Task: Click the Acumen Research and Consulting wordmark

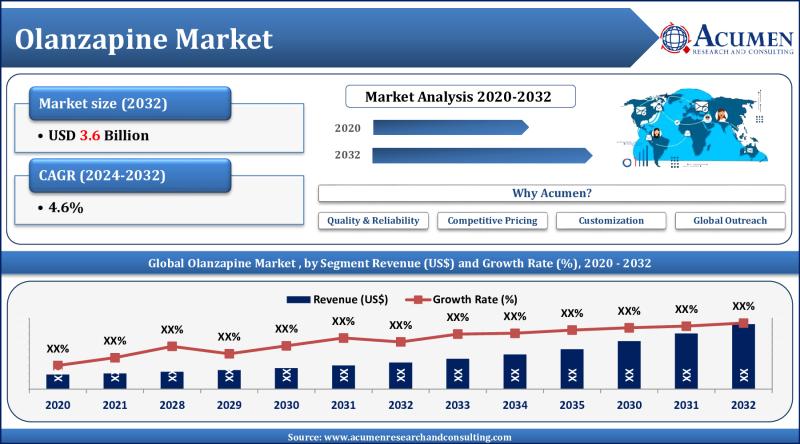Action: (743, 39)
